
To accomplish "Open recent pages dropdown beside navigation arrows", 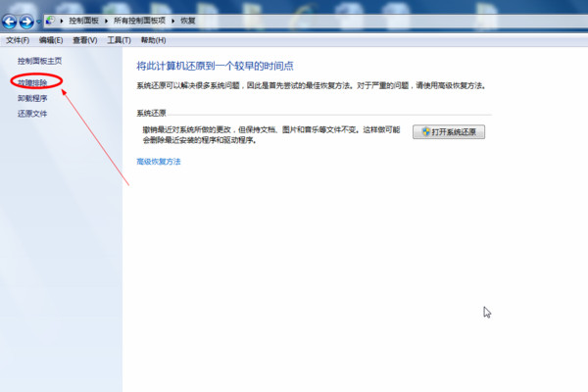I will click(38, 22).
